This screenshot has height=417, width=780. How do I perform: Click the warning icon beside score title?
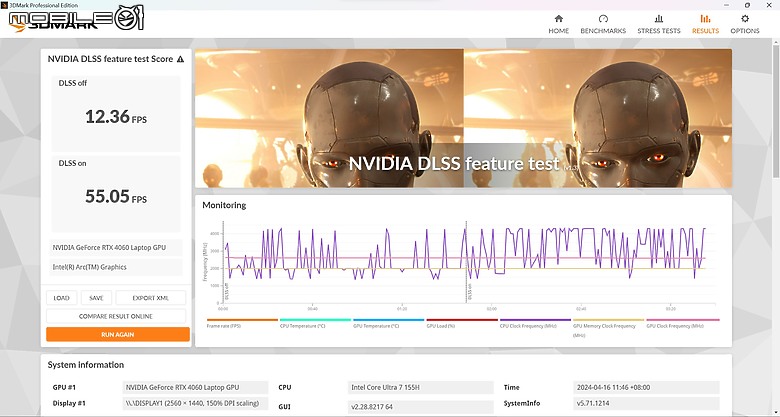(180, 59)
